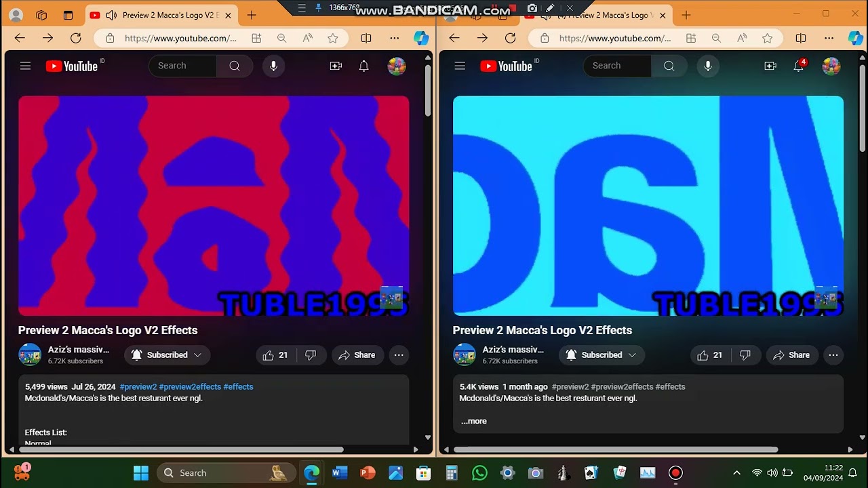Reload the page in left browser window
The image size is (868, 488).
point(76,38)
